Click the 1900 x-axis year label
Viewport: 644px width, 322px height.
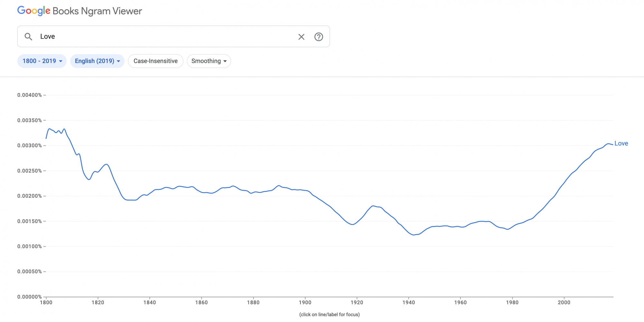(x=305, y=302)
